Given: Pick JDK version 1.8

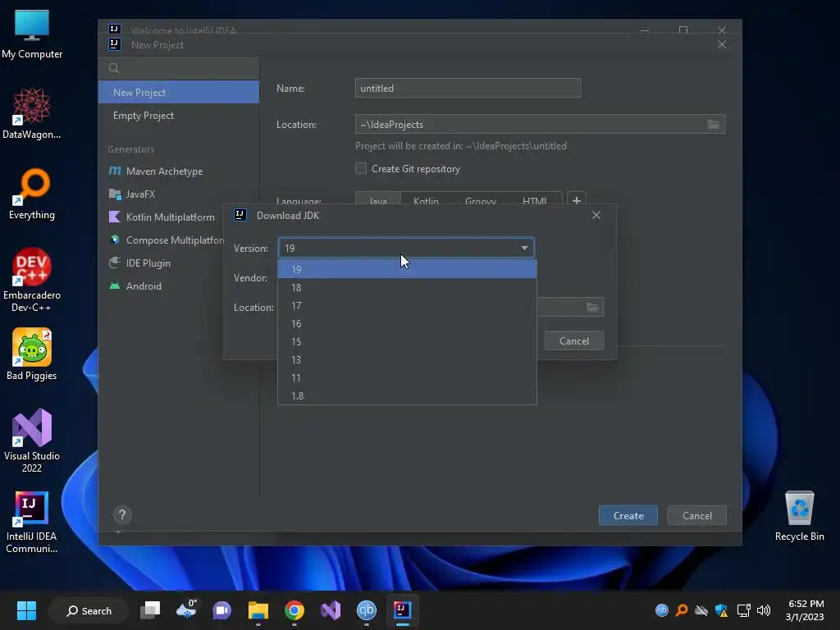Looking at the screenshot, I should [407, 396].
